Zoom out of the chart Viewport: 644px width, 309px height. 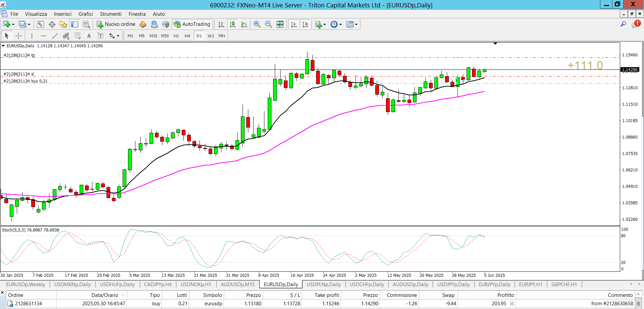tap(268, 24)
